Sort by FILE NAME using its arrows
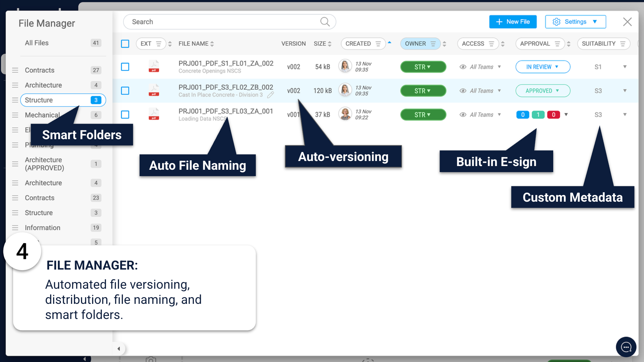This screenshot has width=644, height=362. (x=212, y=44)
